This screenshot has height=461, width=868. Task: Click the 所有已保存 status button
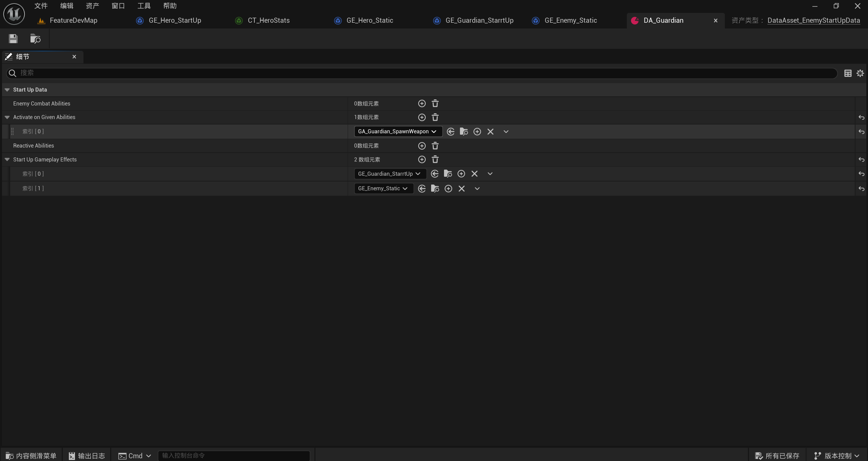tap(777, 456)
